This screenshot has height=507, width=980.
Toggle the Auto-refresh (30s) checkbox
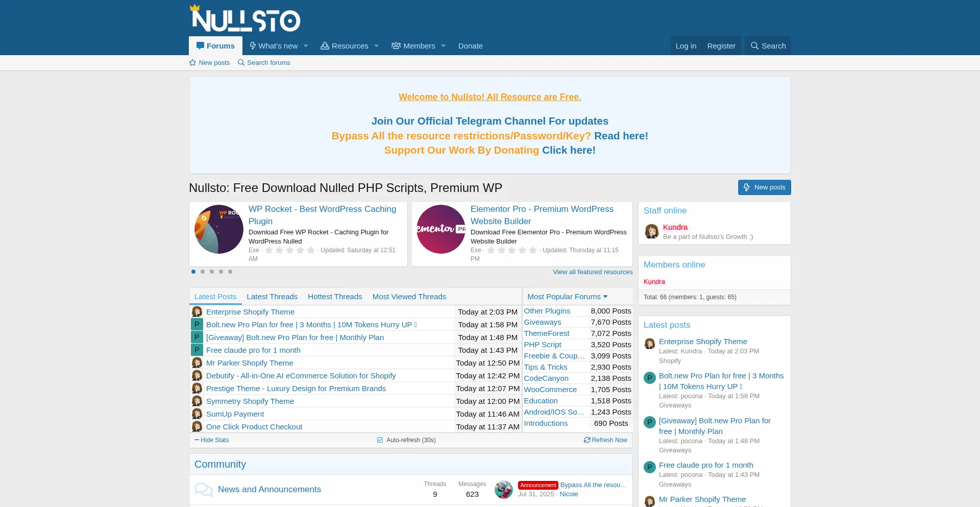tap(380, 440)
